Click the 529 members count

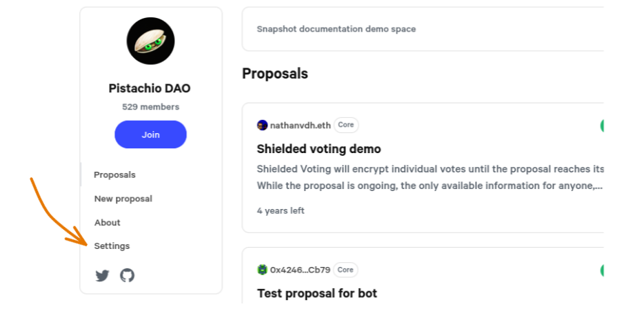(150, 107)
